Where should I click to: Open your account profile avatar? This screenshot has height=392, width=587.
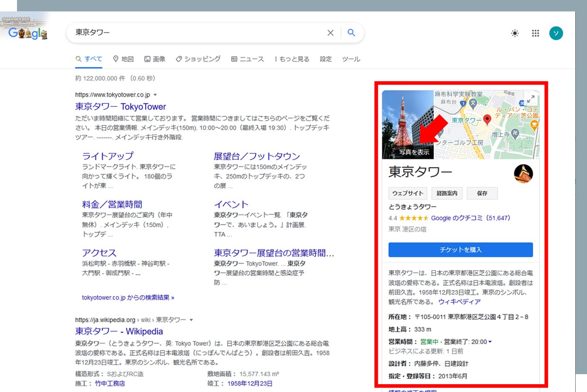tap(556, 33)
